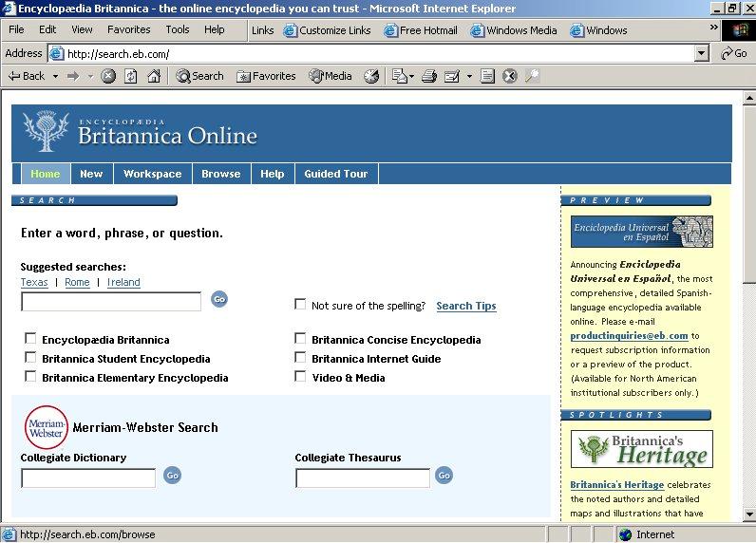Click the Edit page toolbar icon
This screenshot has width=756, height=543.
[452, 76]
